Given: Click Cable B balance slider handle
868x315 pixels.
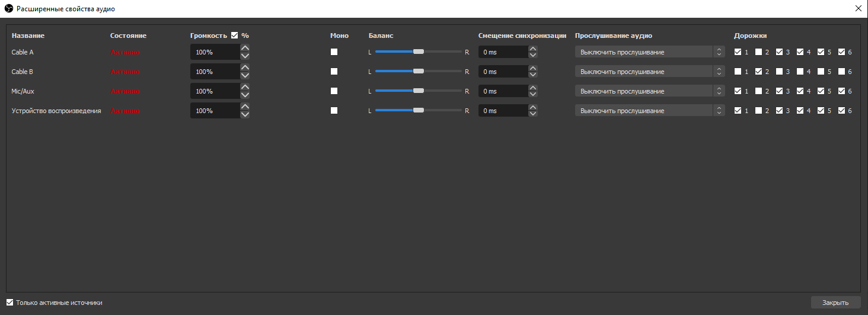Looking at the screenshot, I should 419,72.
